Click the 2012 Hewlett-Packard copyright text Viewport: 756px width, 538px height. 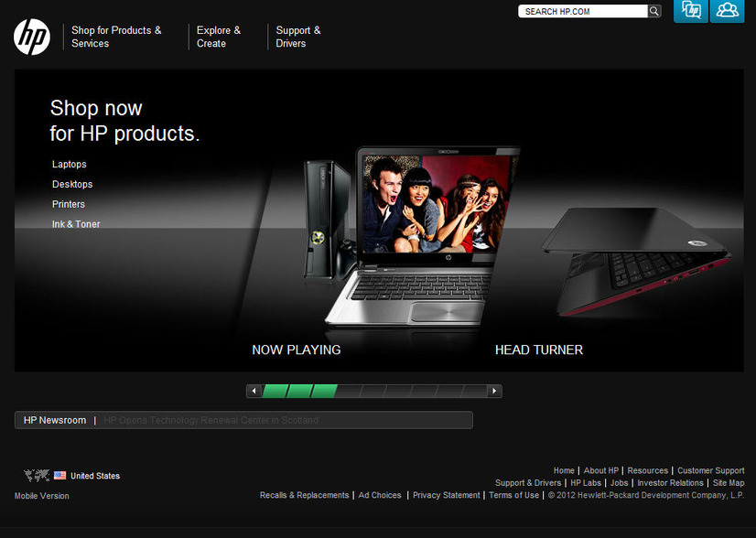tap(646, 495)
